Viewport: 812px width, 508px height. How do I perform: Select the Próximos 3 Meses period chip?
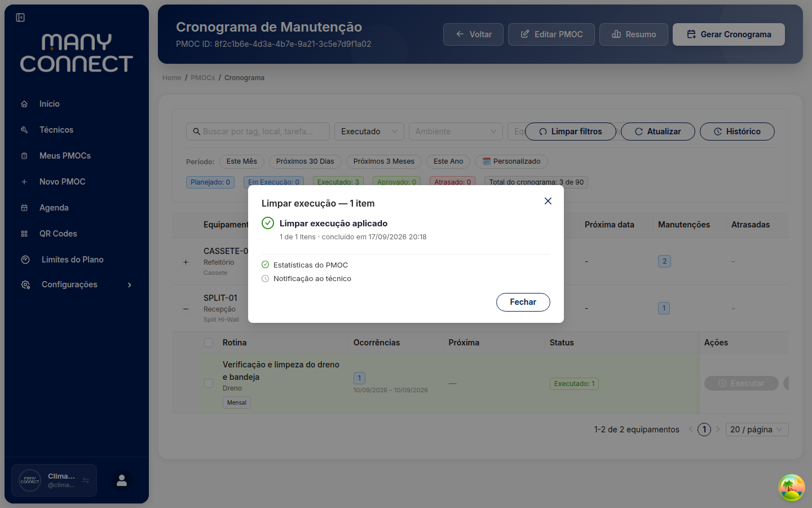pos(384,161)
